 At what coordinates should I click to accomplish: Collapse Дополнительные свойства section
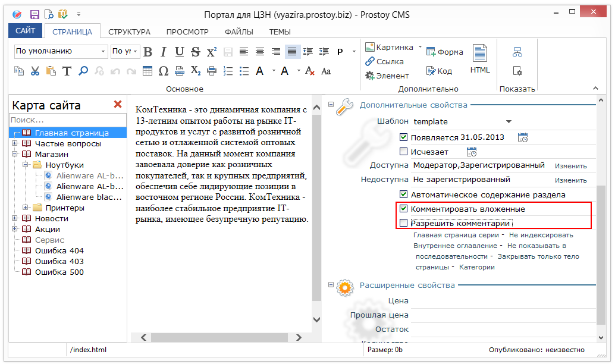pos(331,105)
